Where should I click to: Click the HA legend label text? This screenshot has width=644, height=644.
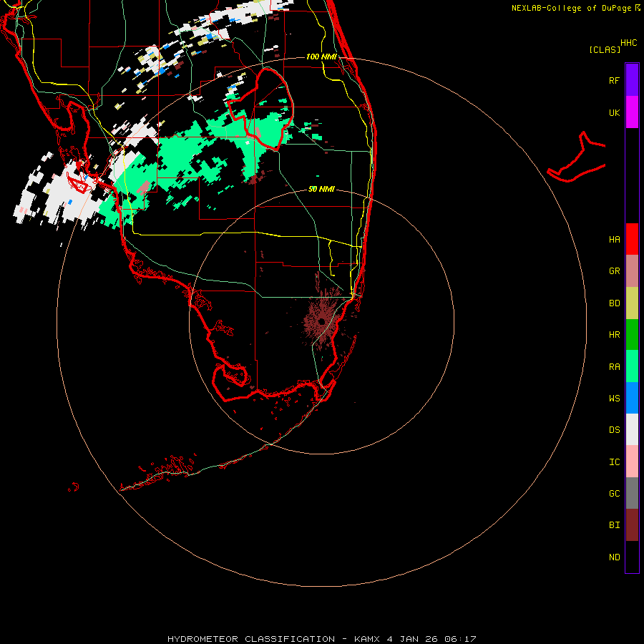614,240
